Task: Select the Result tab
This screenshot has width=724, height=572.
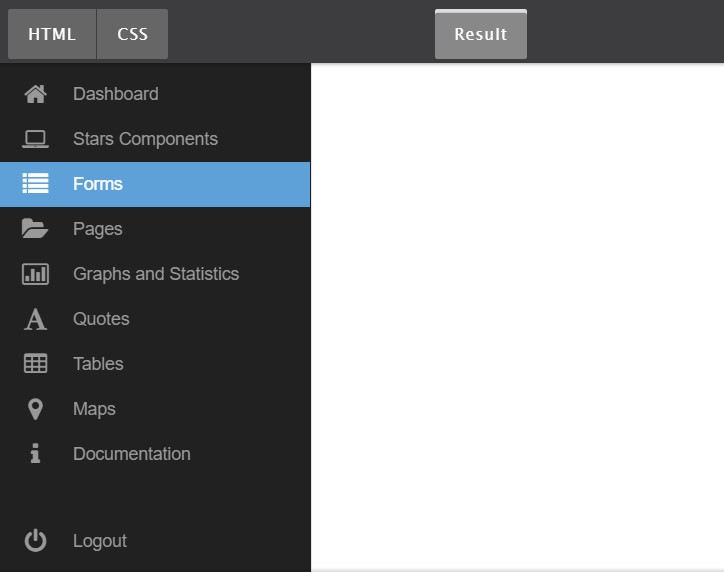Action: [481, 34]
